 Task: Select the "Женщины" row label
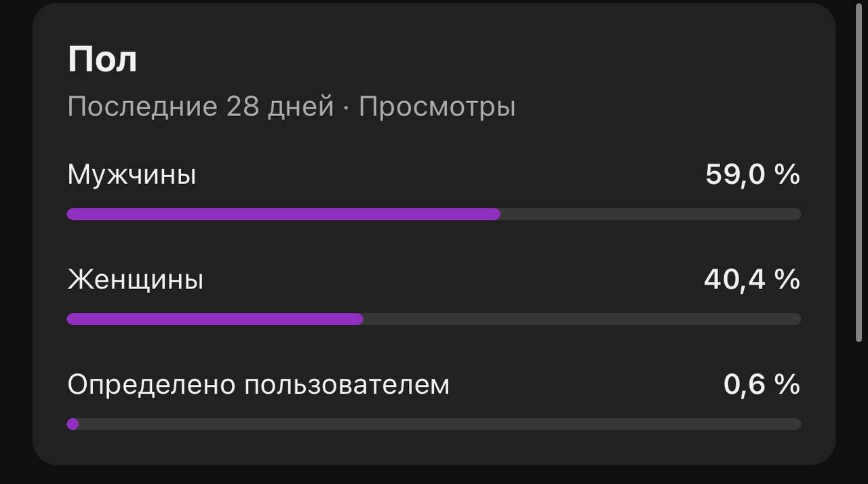point(136,280)
